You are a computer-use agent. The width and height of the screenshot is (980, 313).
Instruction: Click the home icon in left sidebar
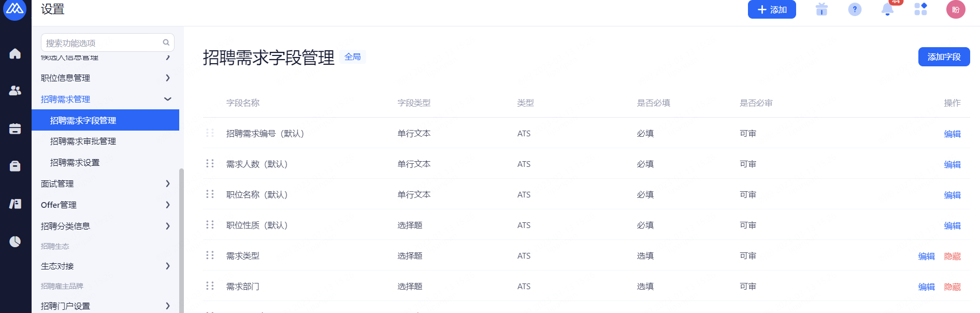point(15,54)
